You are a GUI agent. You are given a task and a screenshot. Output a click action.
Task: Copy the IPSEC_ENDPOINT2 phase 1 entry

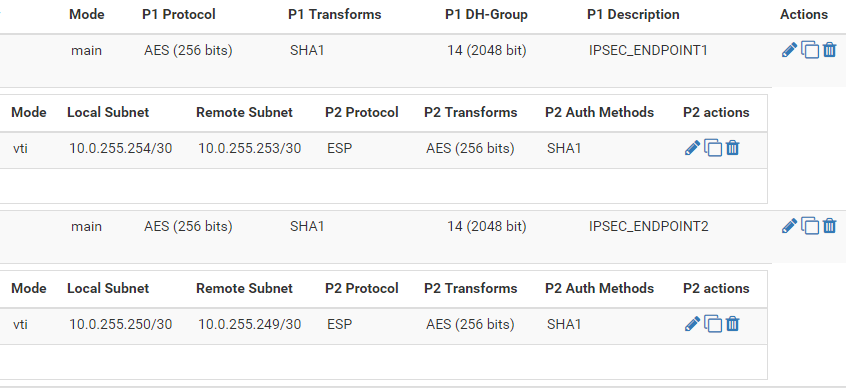[x=810, y=226]
